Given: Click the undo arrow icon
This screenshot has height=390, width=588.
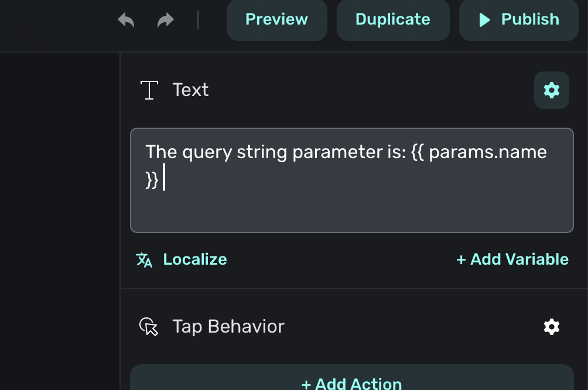Looking at the screenshot, I should [x=126, y=20].
